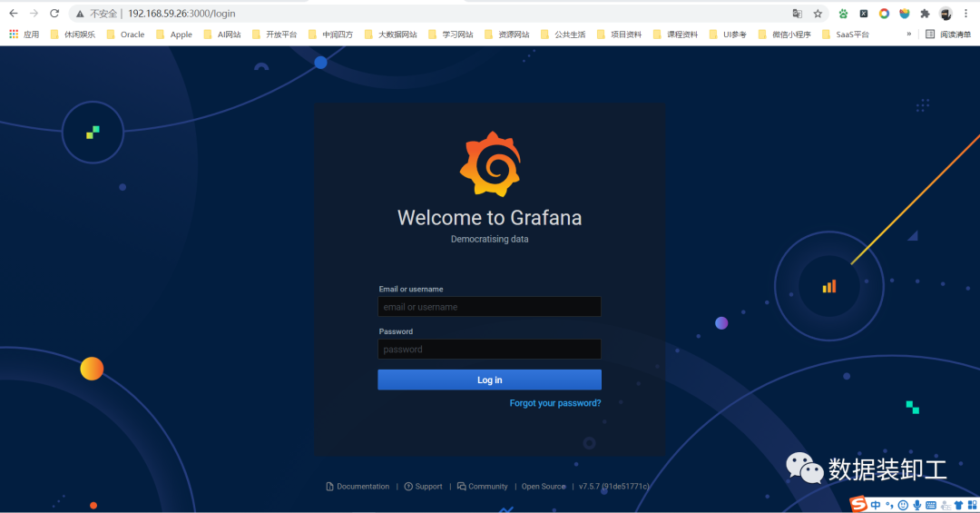Open the green paw extension
This screenshot has width=980, height=513.
[x=843, y=14]
